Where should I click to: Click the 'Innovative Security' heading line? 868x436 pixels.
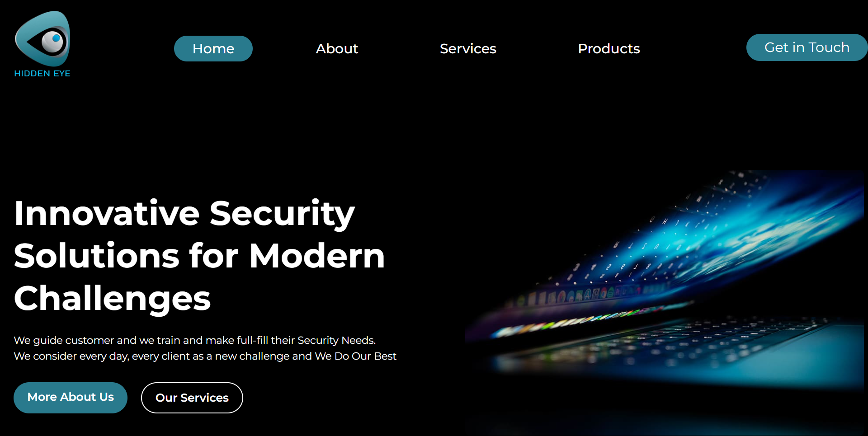coord(184,213)
